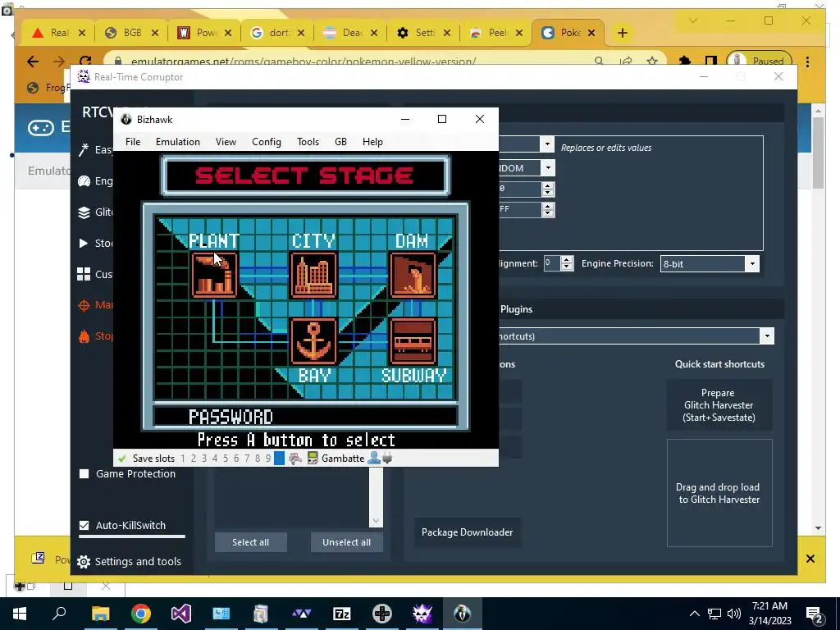Viewport: 840px width, 630px height.
Task: Select save slot 3 in Bizhawk
Action: 204,459
